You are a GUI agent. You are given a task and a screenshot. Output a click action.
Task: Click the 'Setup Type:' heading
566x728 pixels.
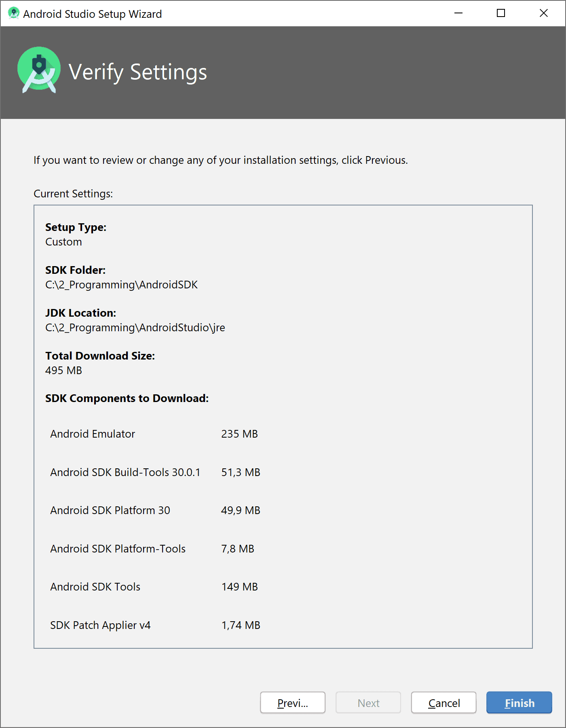[76, 227]
